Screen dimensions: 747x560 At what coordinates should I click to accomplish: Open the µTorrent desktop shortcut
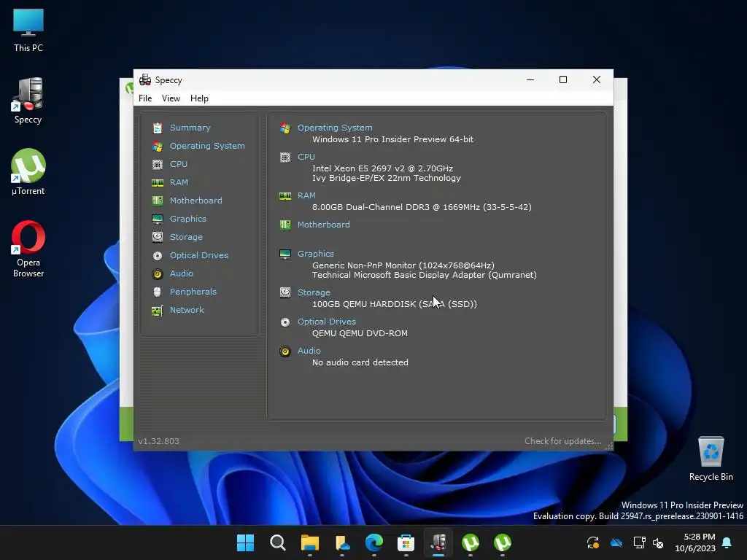tap(28, 172)
